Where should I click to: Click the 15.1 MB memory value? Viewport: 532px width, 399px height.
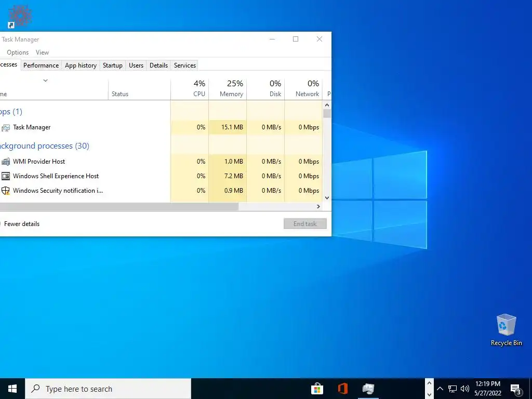[x=232, y=128]
